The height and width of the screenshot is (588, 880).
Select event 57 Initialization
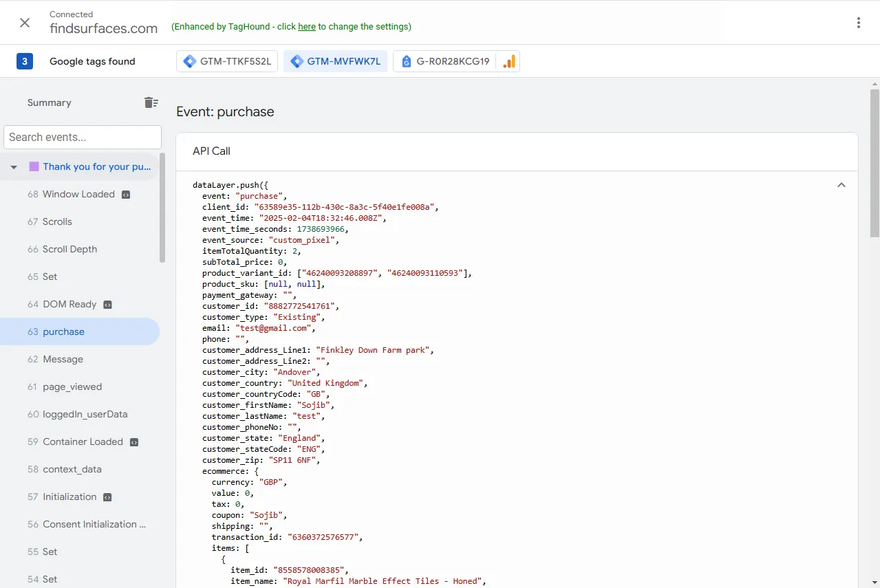(x=80, y=497)
